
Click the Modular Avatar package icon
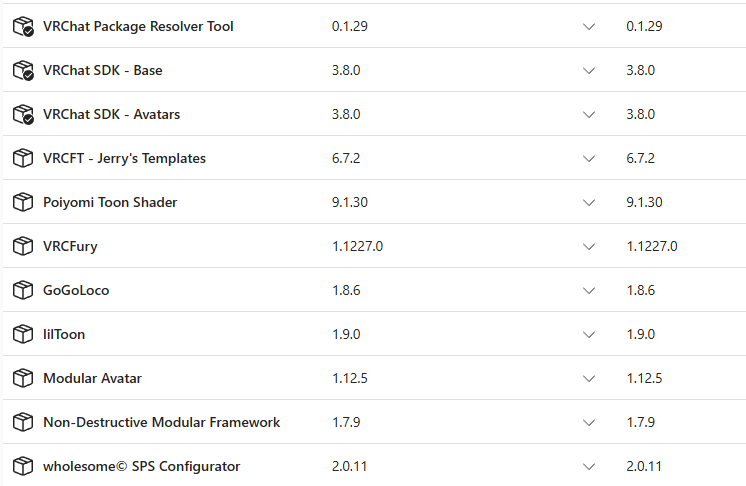[23, 378]
